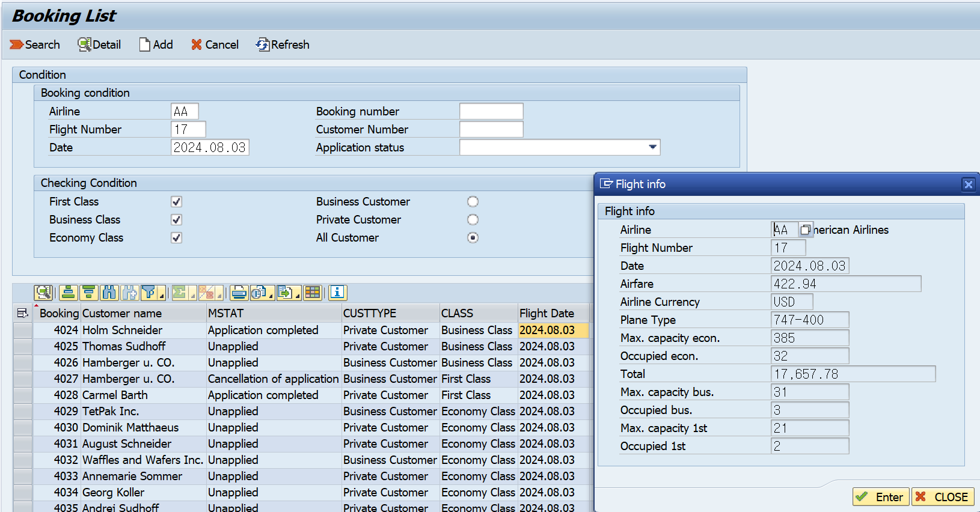Viewport: 980px width, 512px height.
Task: Select the Private Customer radio button
Action: coord(473,220)
